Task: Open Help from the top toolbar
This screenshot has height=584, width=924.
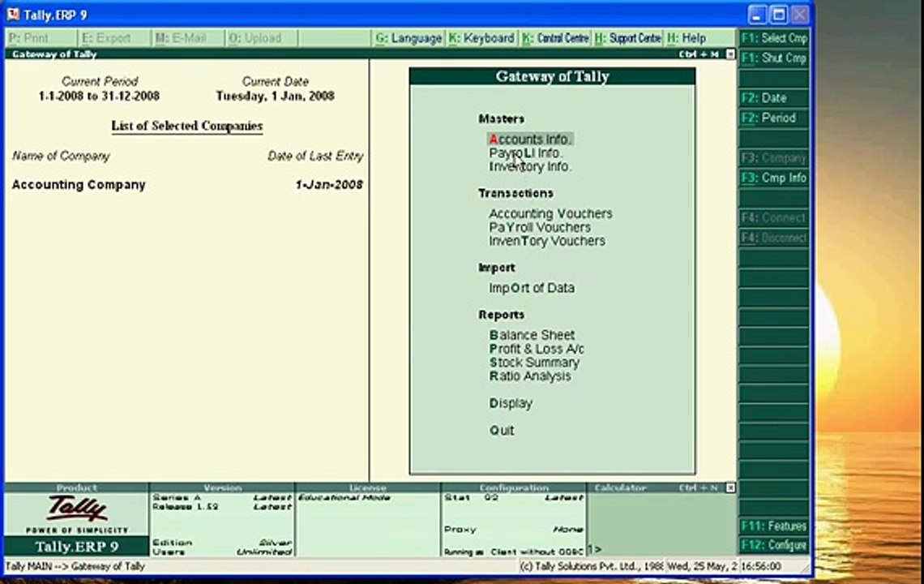Action: tap(699, 38)
